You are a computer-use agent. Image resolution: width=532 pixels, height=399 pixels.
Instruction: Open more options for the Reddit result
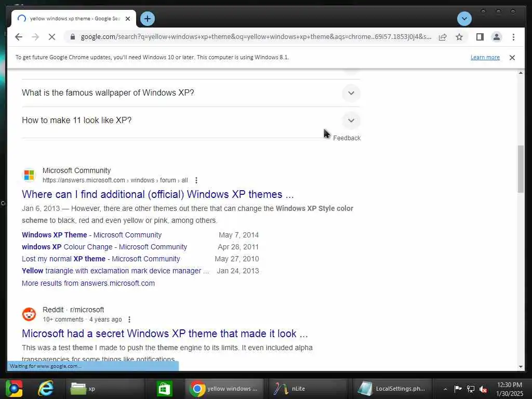(129, 320)
